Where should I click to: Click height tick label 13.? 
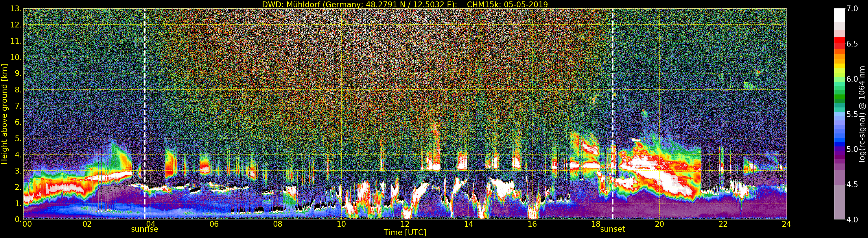tap(16, 9)
